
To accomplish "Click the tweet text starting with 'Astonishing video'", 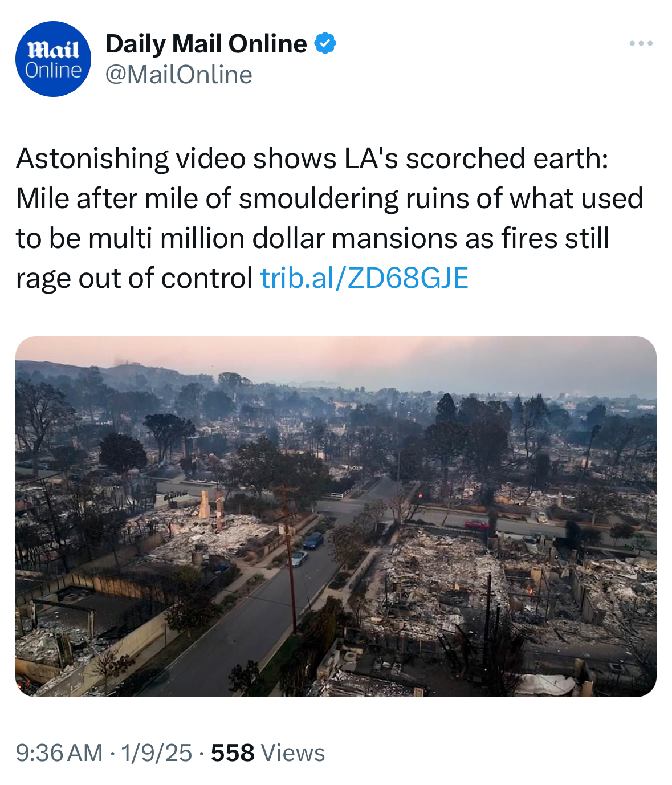I will [329, 218].
